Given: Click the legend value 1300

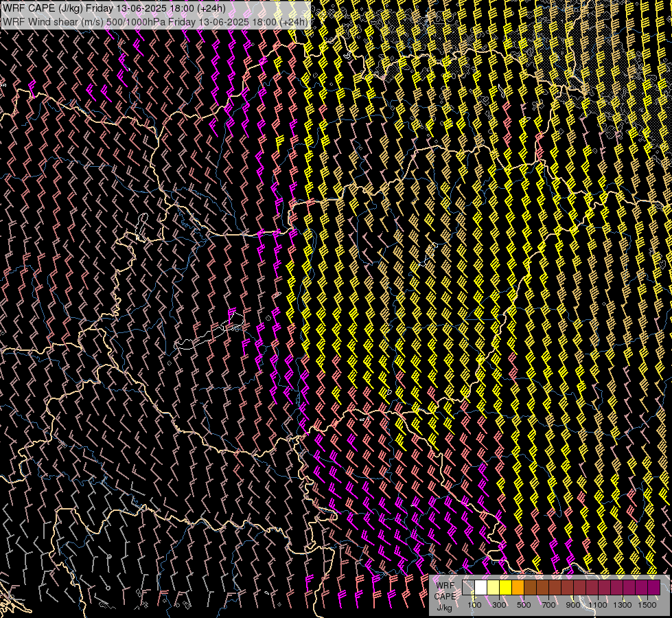Looking at the screenshot, I should pyautogui.click(x=623, y=605).
